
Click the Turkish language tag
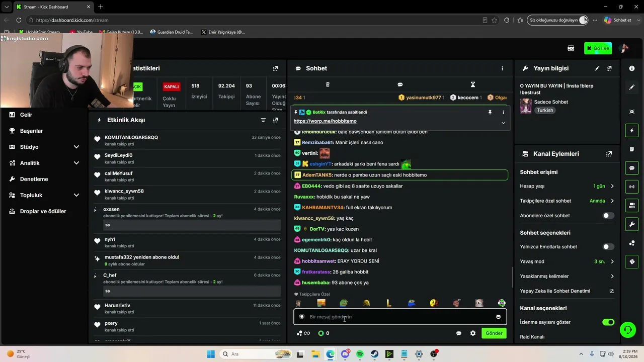545,110
